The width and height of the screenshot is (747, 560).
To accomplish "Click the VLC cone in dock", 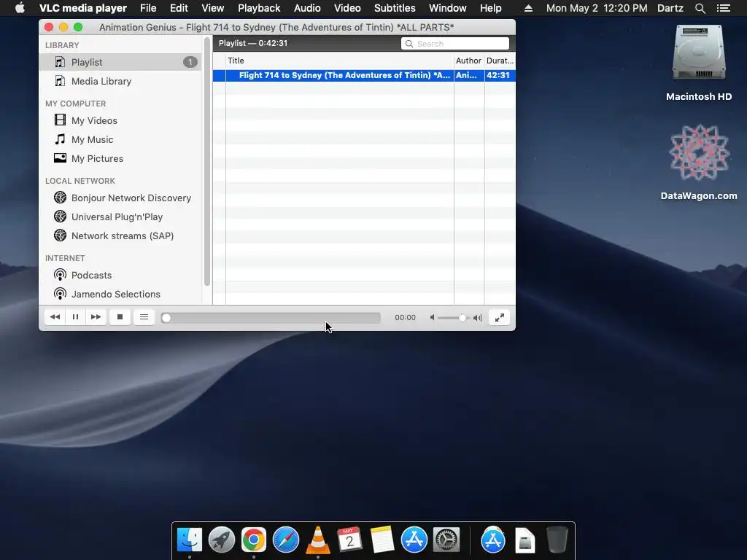I will coord(318,540).
